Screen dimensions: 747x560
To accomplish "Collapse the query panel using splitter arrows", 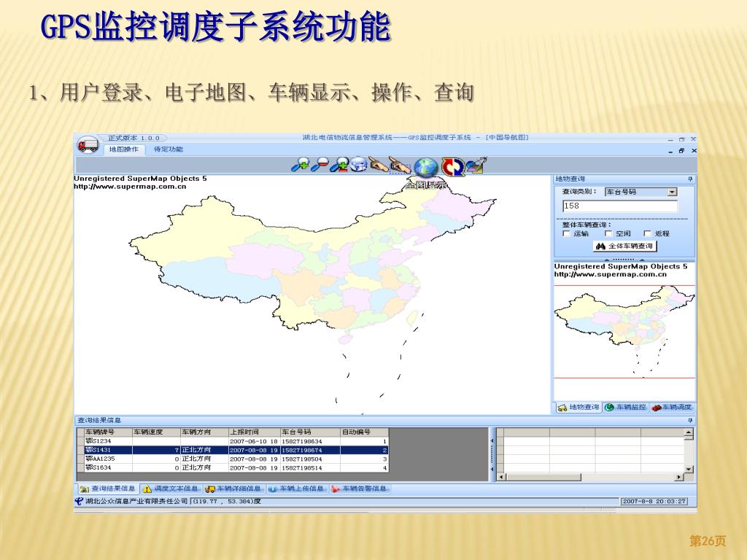I will pos(624,260).
